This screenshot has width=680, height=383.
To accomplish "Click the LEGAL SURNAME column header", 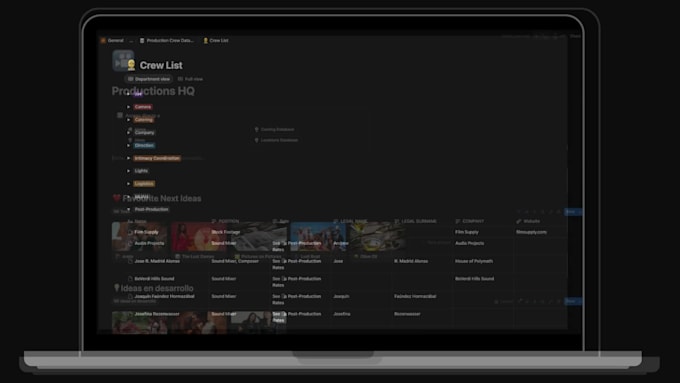I will click(415, 221).
